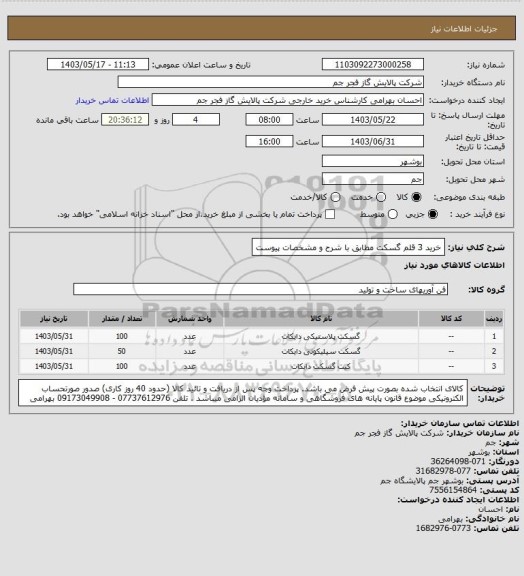This screenshot has height=576, width=524.
Task: Click the request creator name field
Action: pos(288,100)
